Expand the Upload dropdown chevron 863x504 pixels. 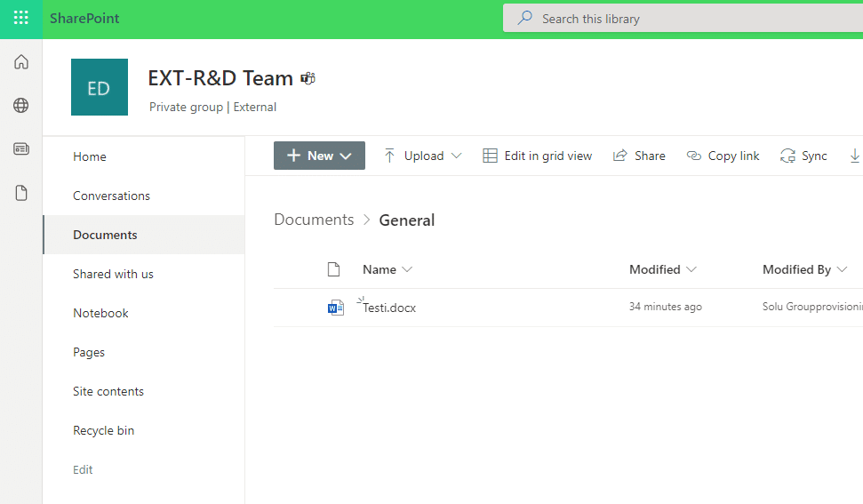[456, 156]
